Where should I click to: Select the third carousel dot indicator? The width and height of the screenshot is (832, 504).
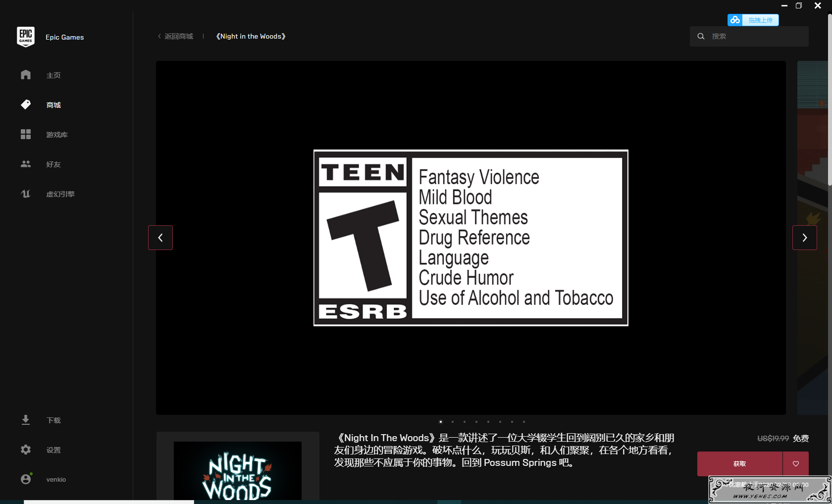[465, 422]
